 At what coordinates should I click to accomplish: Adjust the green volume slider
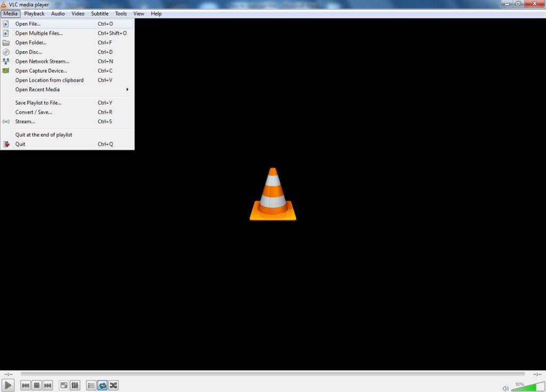pyautogui.click(x=524, y=387)
